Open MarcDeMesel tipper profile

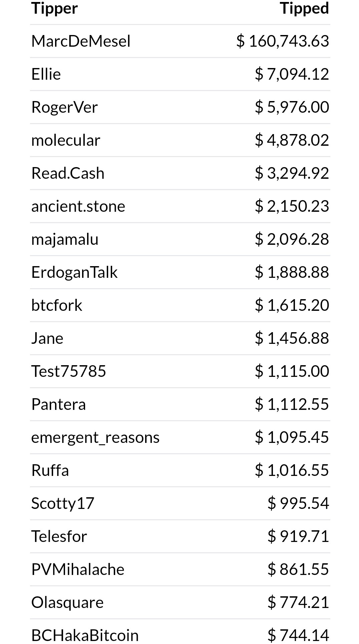81,41
